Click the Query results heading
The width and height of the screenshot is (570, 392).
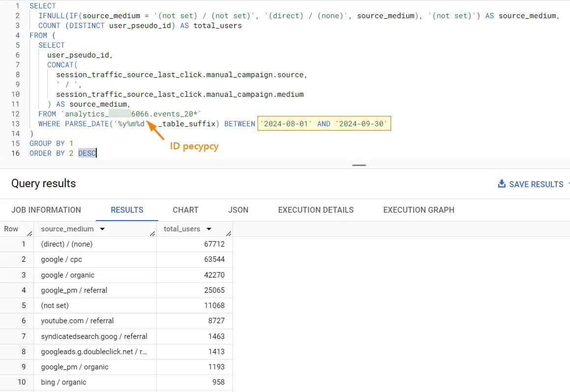44,183
